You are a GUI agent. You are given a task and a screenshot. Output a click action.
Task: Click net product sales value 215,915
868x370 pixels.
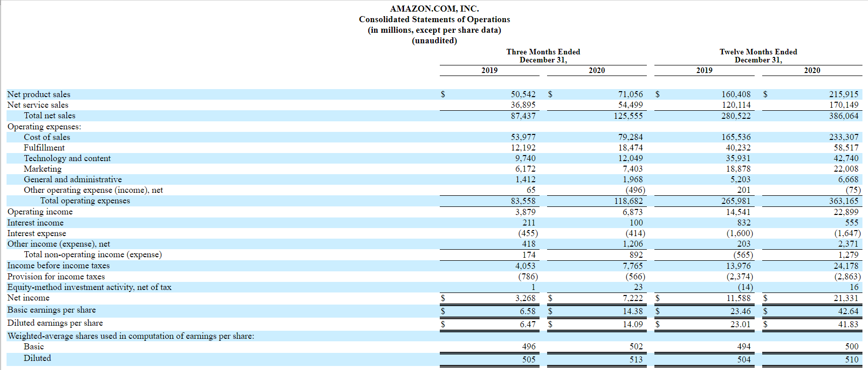844,94
